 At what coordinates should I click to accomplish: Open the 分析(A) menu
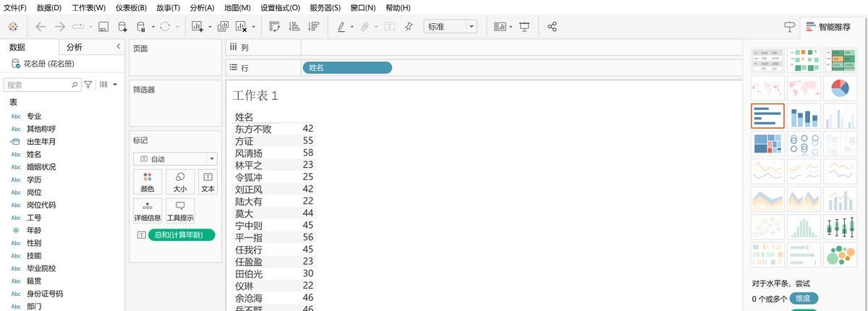(202, 7)
